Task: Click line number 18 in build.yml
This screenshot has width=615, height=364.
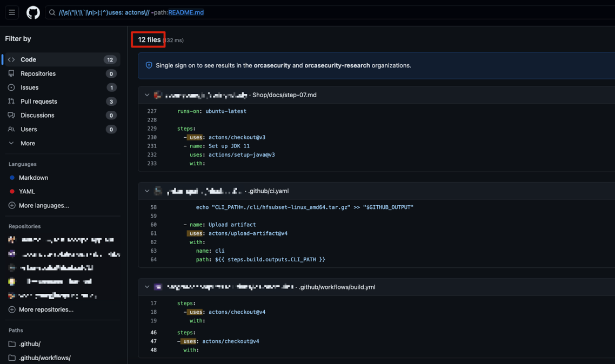Action: click(153, 312)
